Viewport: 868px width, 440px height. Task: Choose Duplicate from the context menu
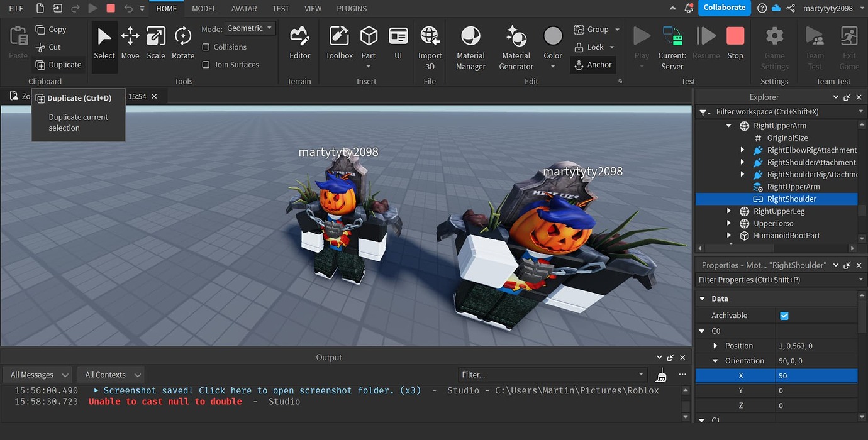tap(78, 98)
